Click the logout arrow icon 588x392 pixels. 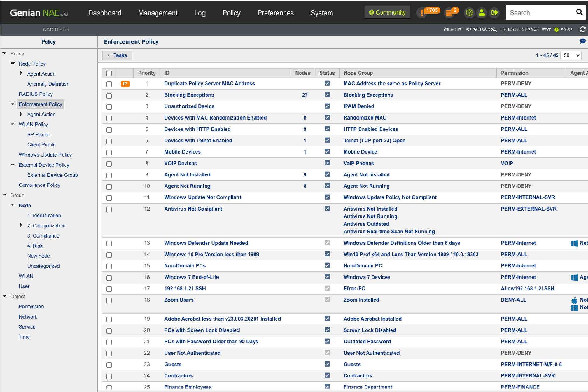(x=494, y=13)
